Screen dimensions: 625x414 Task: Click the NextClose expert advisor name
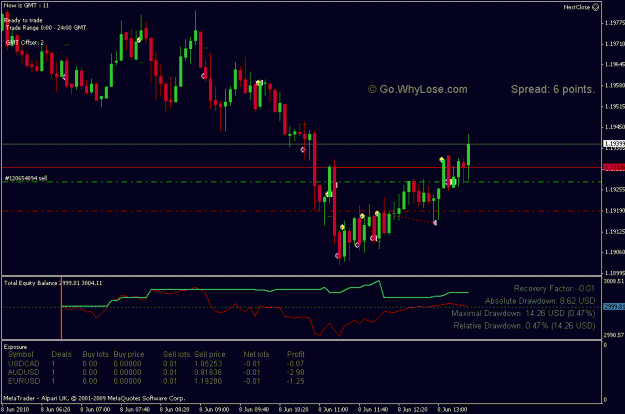tap(577, 7)
